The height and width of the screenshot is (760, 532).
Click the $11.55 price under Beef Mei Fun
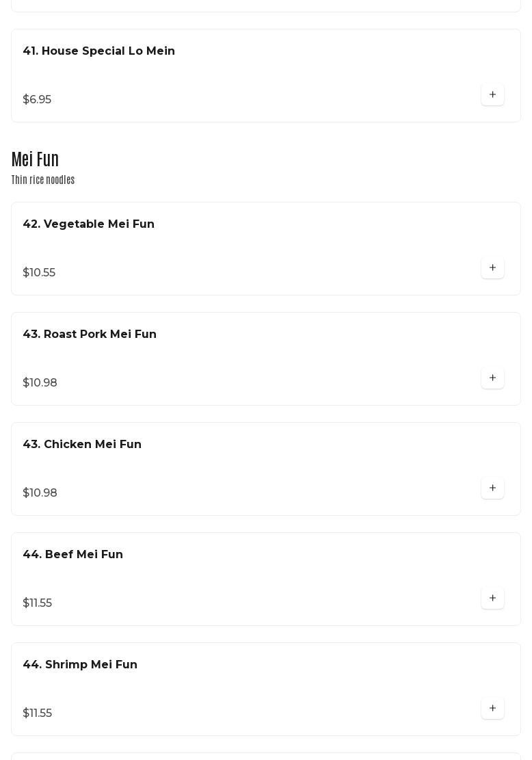pyautogui.click(x=37, y=603)
